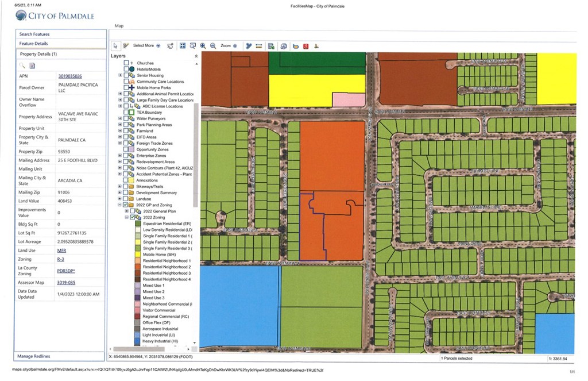Click the report document icon under Property Details
Image resolution: width=588 pixels, height=381 pixels.
(x=32, y=66)
